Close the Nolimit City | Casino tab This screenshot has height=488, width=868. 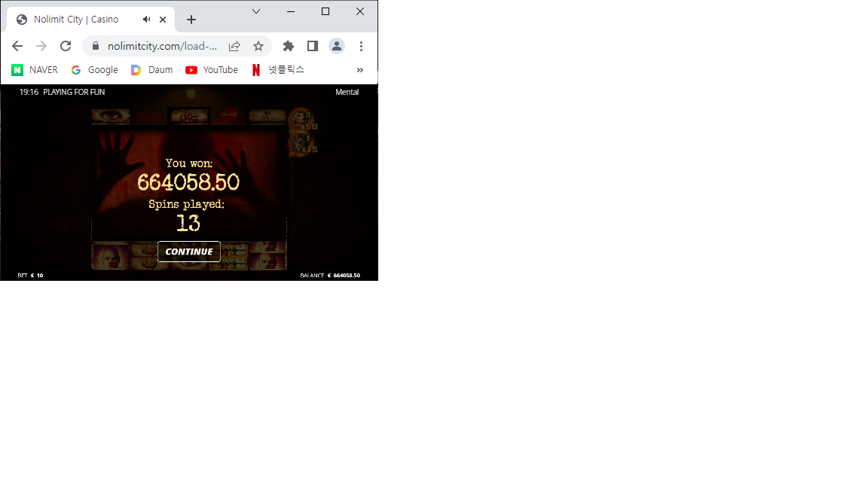(163, 20)
